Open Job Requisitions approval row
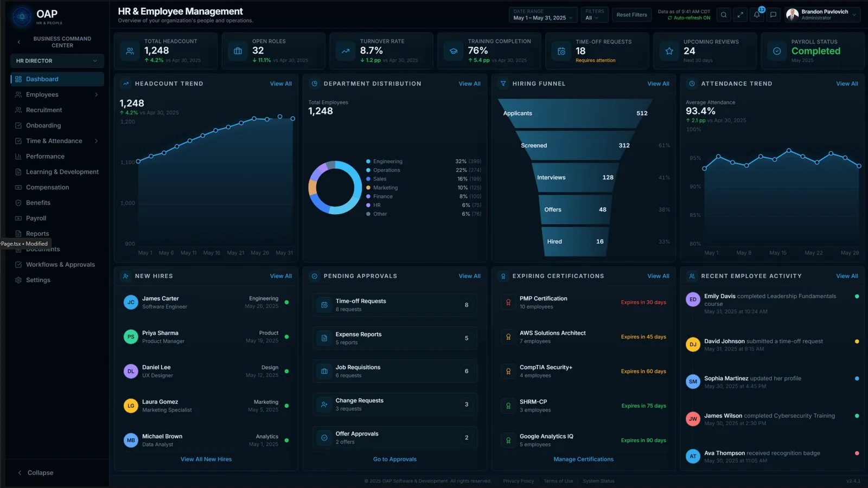Viewport: 868px width, 488px height. (395, 371)
